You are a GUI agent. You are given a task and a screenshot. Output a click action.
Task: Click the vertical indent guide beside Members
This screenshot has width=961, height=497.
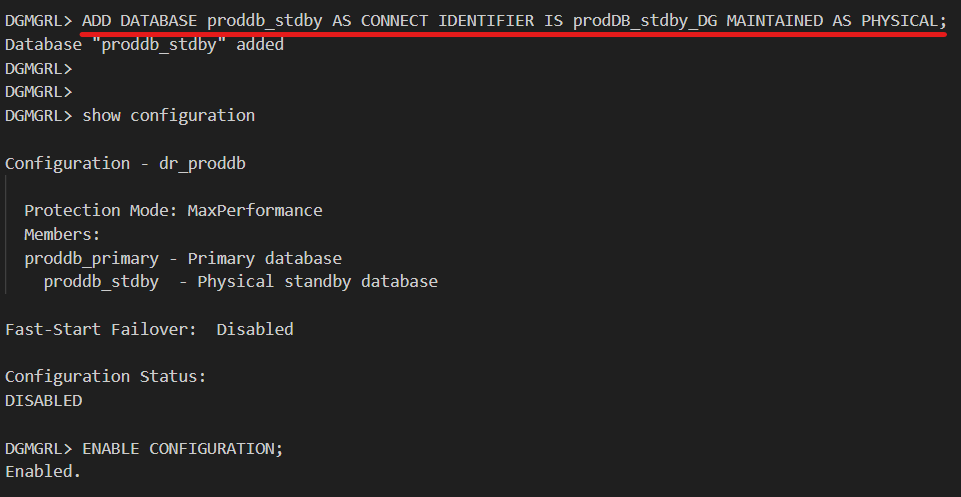7,235
